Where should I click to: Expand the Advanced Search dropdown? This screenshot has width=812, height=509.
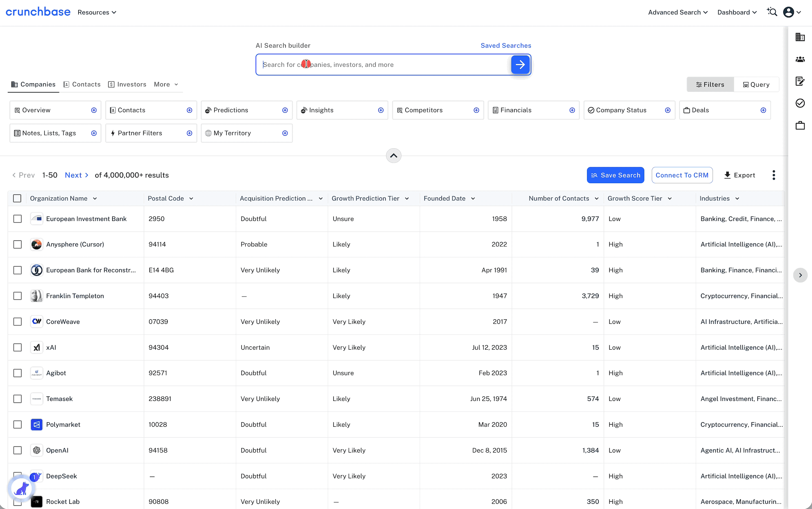tap(678, 12)
